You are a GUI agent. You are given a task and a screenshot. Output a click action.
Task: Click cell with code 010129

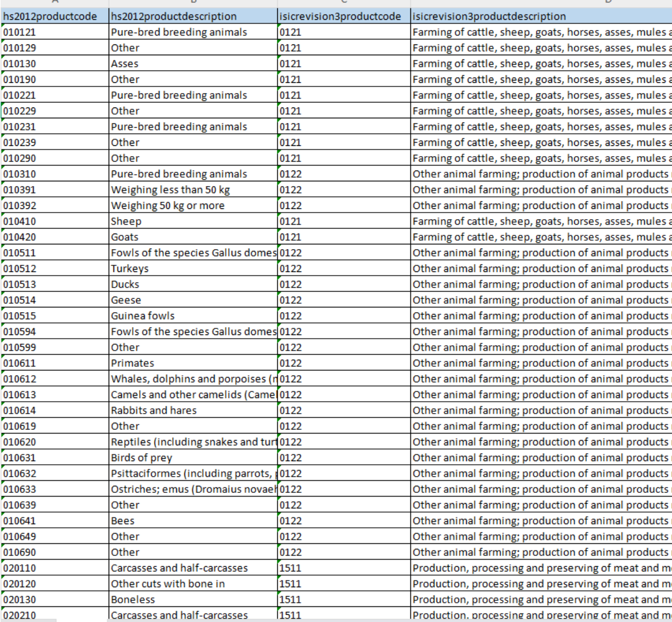pos(55,48)
